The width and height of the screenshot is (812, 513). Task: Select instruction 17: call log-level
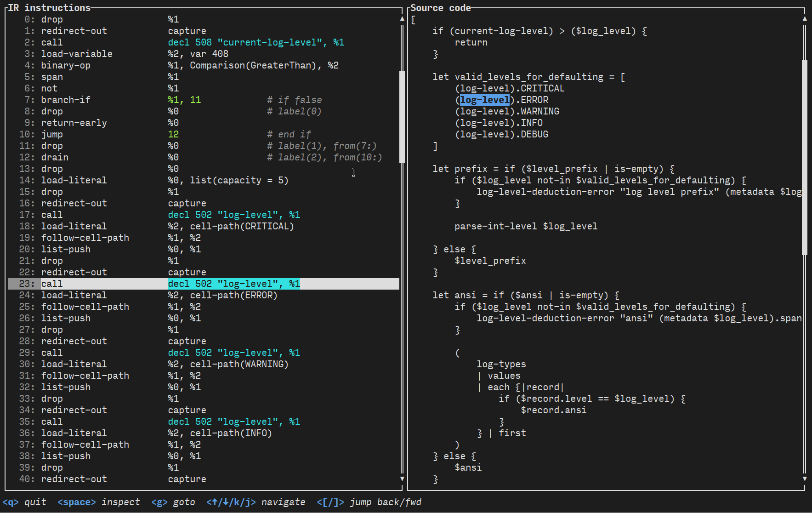click(x=204, y=215)
